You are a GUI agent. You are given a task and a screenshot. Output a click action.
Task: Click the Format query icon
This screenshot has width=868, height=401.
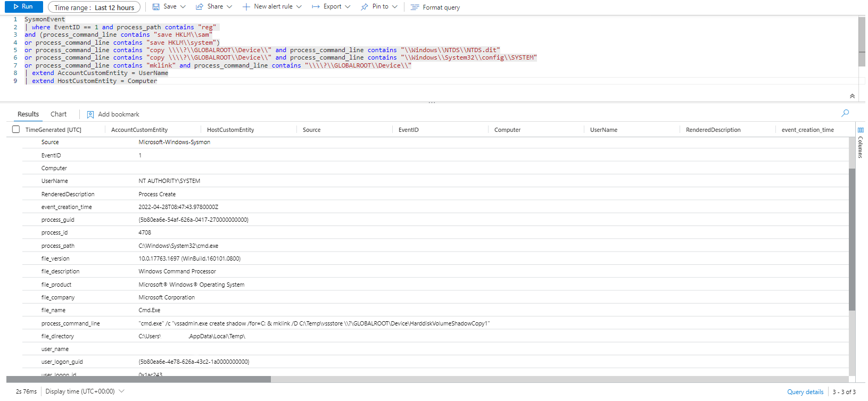[415, 7]
